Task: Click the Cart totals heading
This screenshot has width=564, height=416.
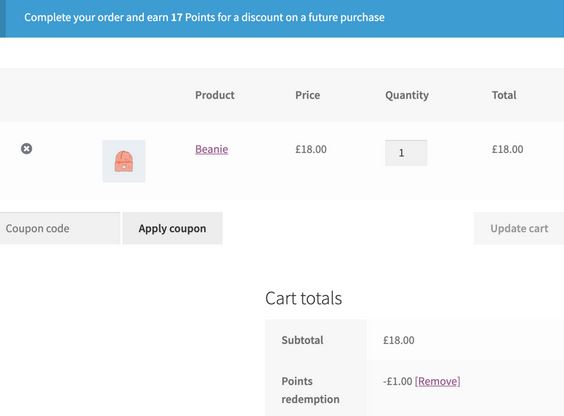Action: [x=303, y=298]
